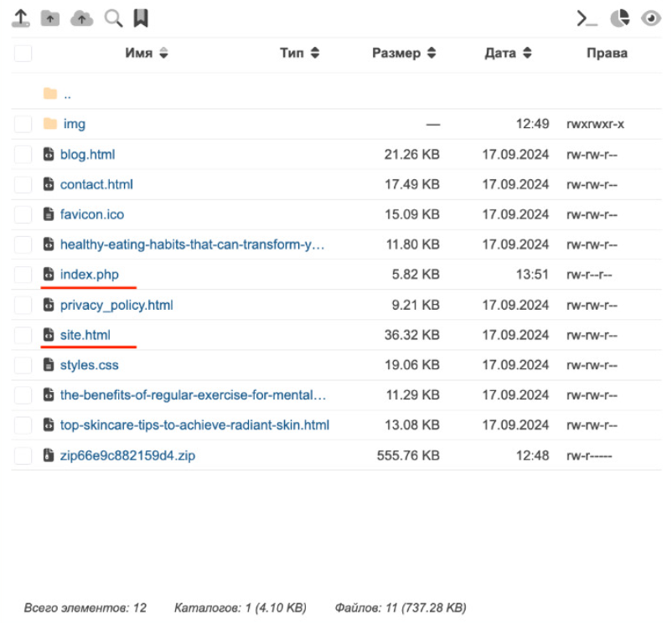The height and width of the screenshot is (623, 672).
Task: Click the pie chart disk usage icon
Action: pyautogui.click(x=619, y=18)
